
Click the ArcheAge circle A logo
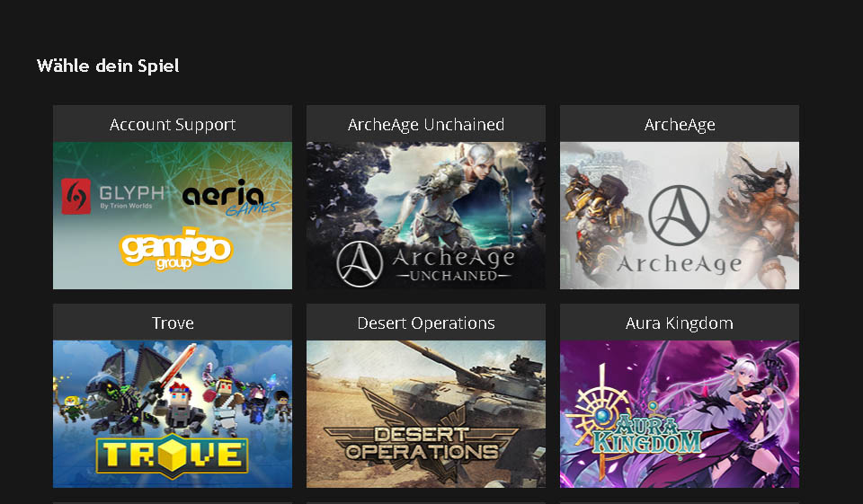(x=679, y=215)
